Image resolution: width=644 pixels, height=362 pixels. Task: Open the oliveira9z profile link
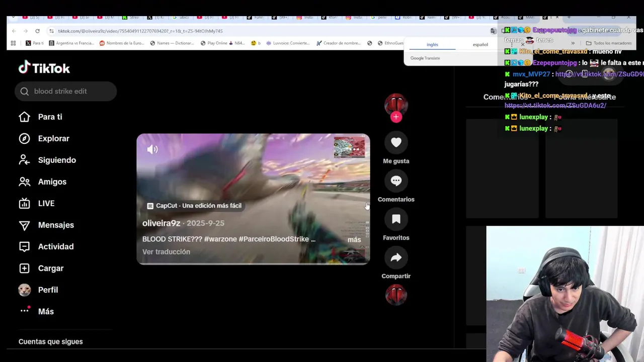click(x=161, y=223)
